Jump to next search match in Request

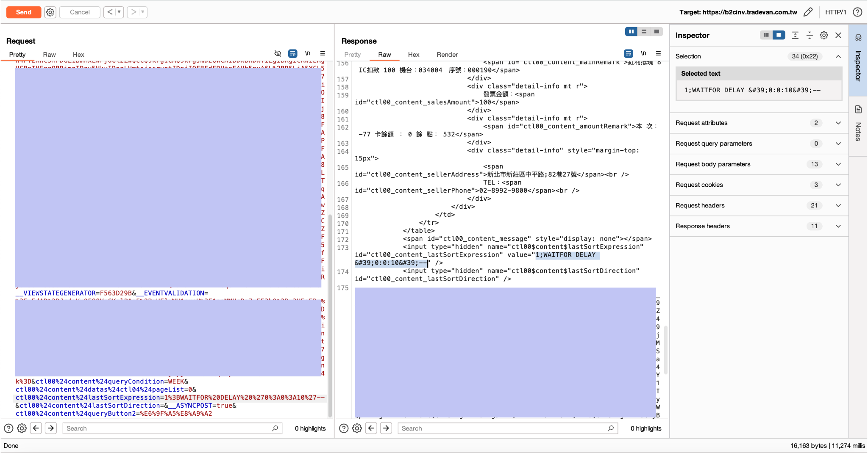point(51,428)
